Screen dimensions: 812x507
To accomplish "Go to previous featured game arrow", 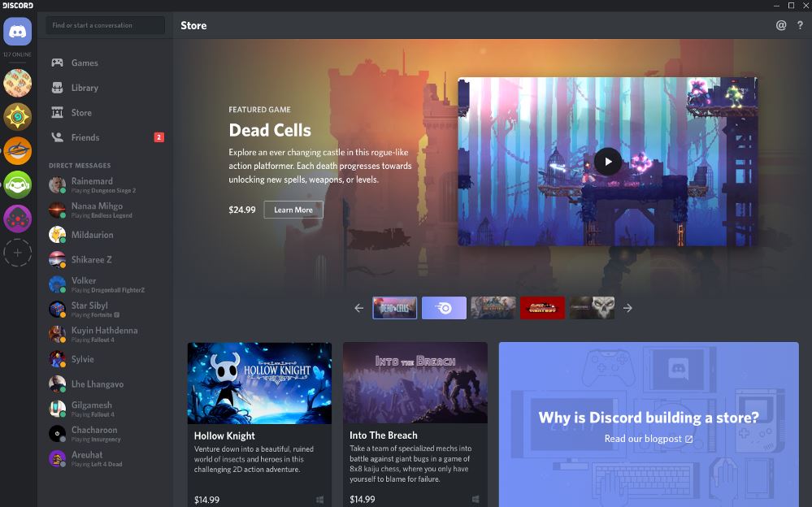I will pos(359,308).
